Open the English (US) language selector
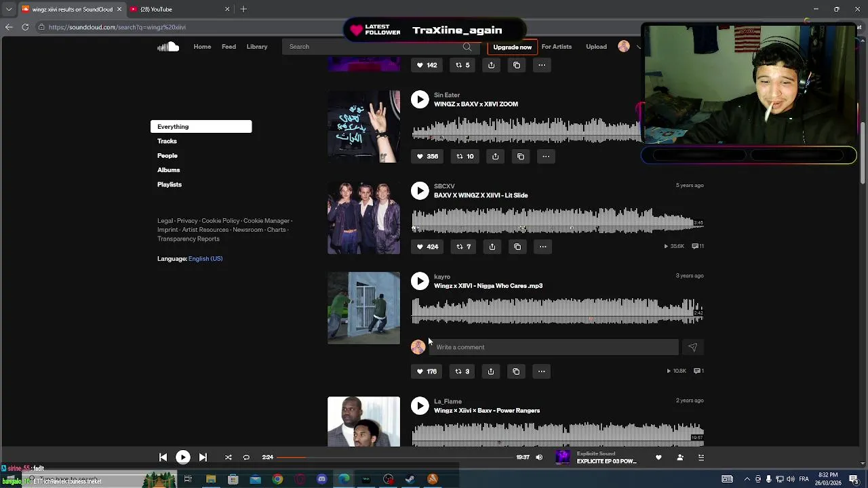 [x=205, y=259]
